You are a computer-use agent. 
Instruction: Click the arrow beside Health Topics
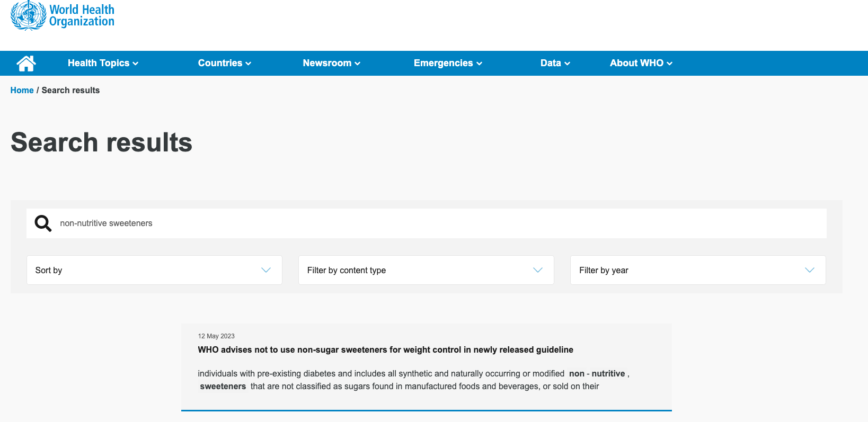pyautogui.click(x=136, y=64)
